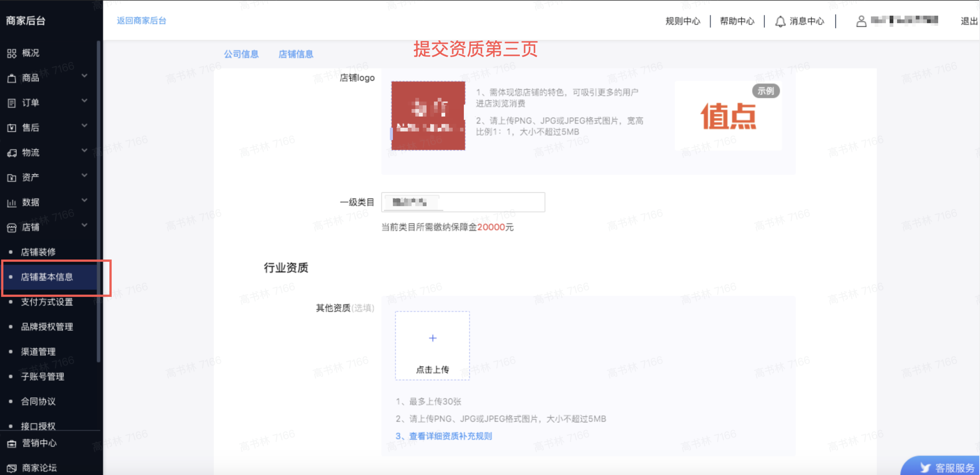
Task: Expand the 订单 menu chevron
Action: click(84, 100)
